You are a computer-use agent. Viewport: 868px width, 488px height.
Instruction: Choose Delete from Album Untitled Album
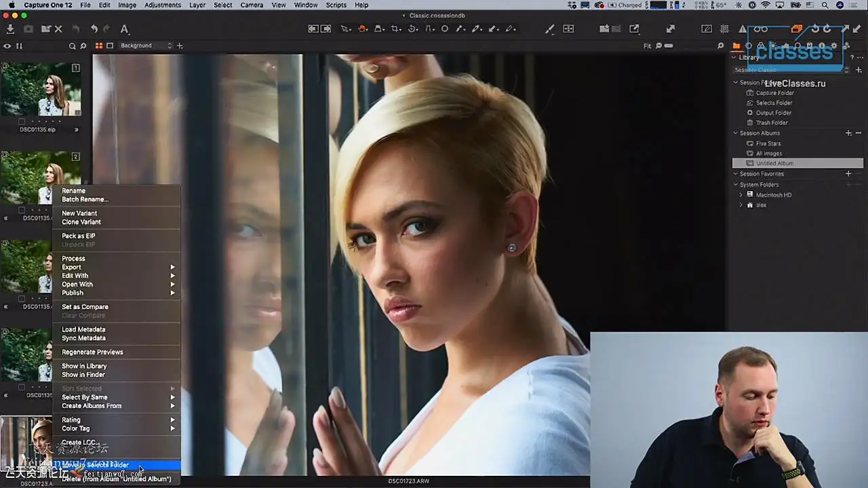click(117, 479)
